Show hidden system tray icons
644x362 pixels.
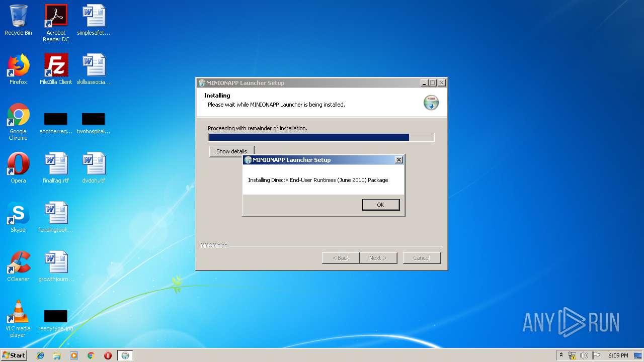tap(561, 355)
